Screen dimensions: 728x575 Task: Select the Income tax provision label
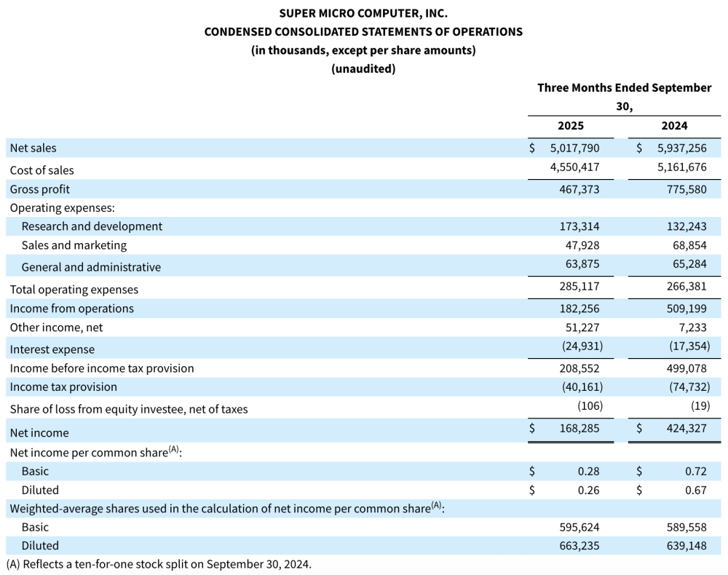tap(63, 386)
